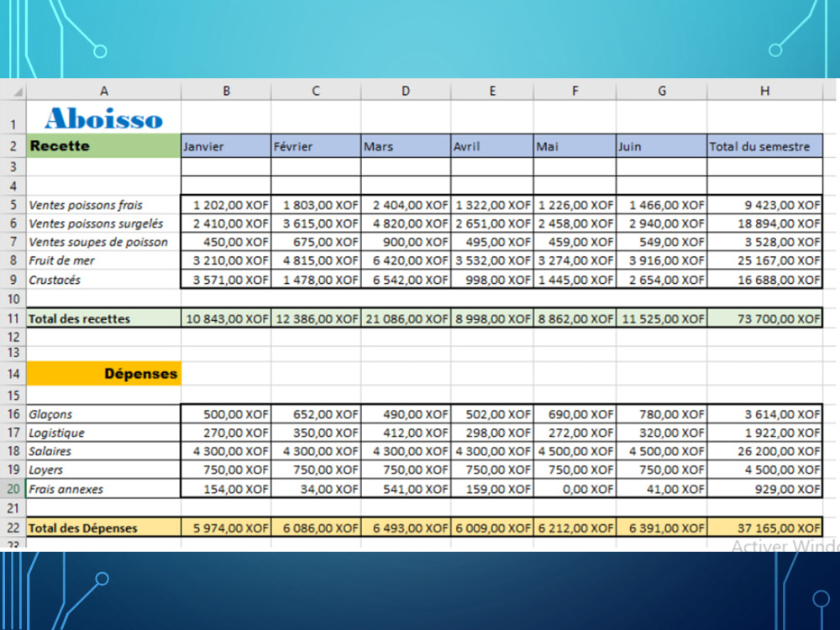This screenshot has height=630, width=840.
Task: Click grand total 73 700,00 XOF
Action: pos(764,318)
